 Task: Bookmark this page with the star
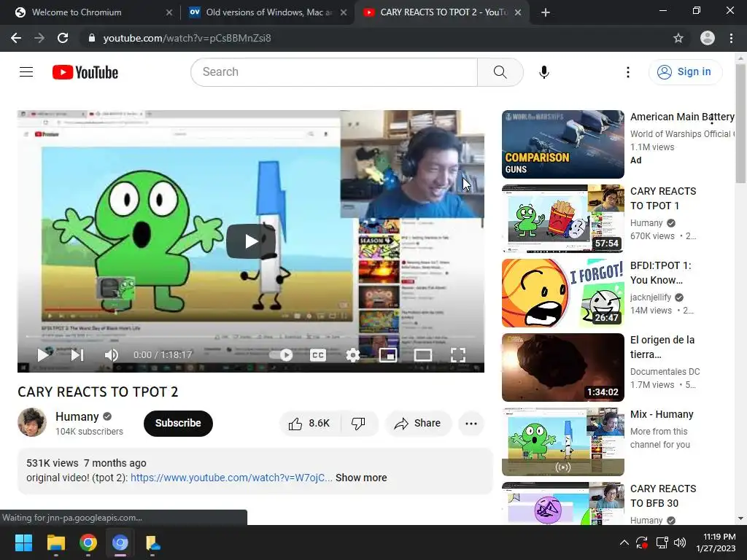678,38
